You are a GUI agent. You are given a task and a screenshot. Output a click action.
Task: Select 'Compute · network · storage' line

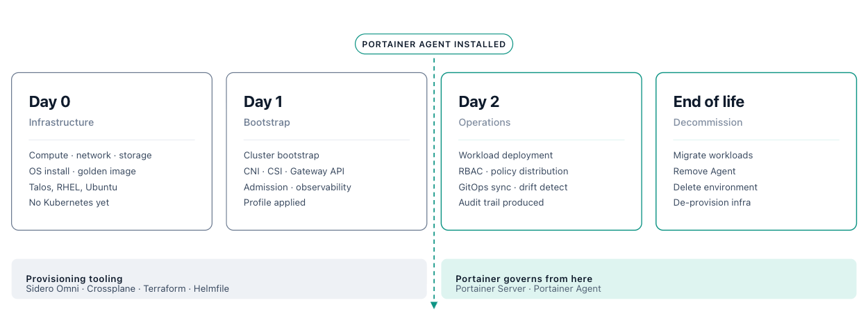(x=90, y=156)
